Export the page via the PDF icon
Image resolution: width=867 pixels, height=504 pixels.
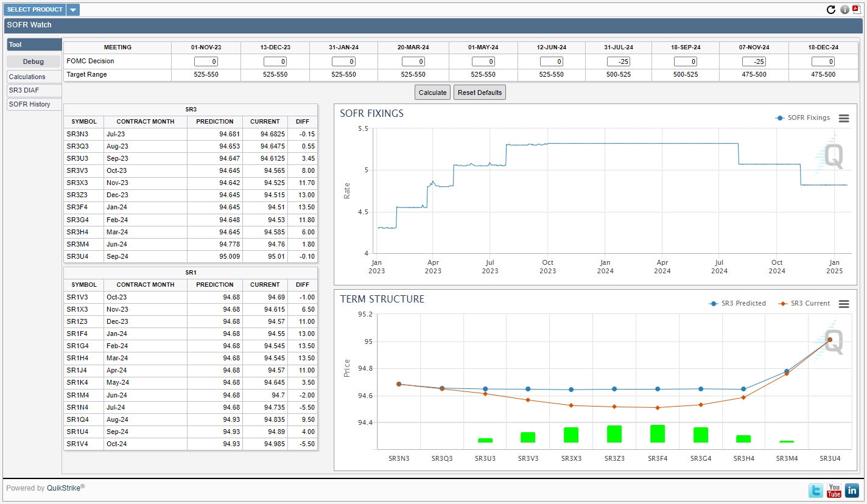coord(857,9)
